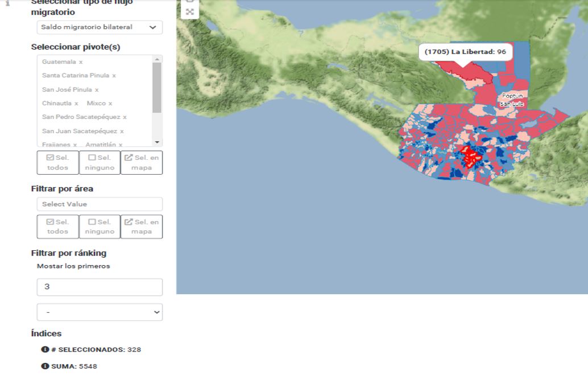Click the Mixco pivot label text

(x=96, y=103)
